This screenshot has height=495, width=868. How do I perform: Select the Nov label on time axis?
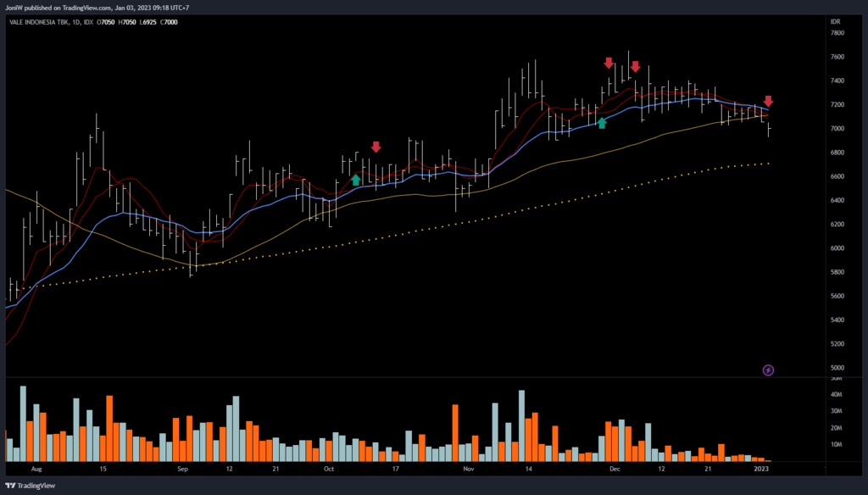click(468, 468)
